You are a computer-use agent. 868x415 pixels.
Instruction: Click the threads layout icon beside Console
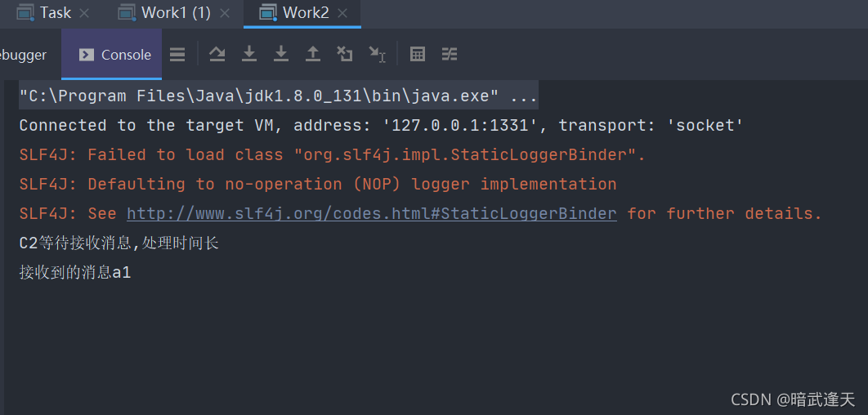[177, 54]
